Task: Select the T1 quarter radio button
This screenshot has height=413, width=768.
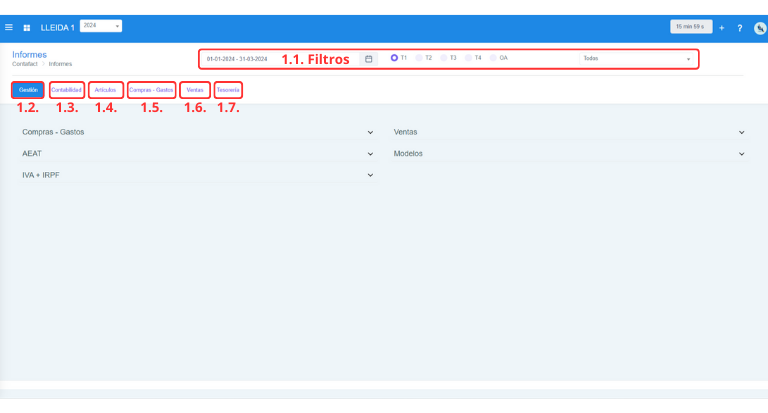Action: tap(394, 58)
